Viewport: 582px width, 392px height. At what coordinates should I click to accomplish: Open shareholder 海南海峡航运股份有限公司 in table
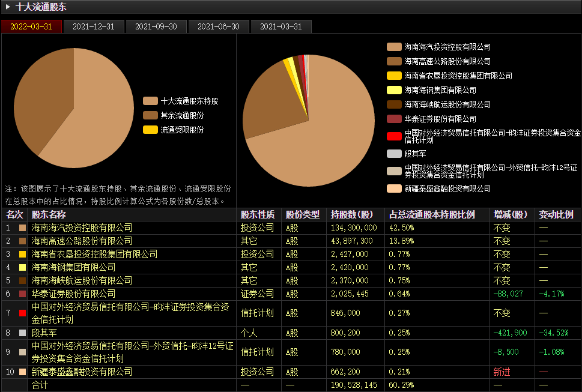coord(82,280)
